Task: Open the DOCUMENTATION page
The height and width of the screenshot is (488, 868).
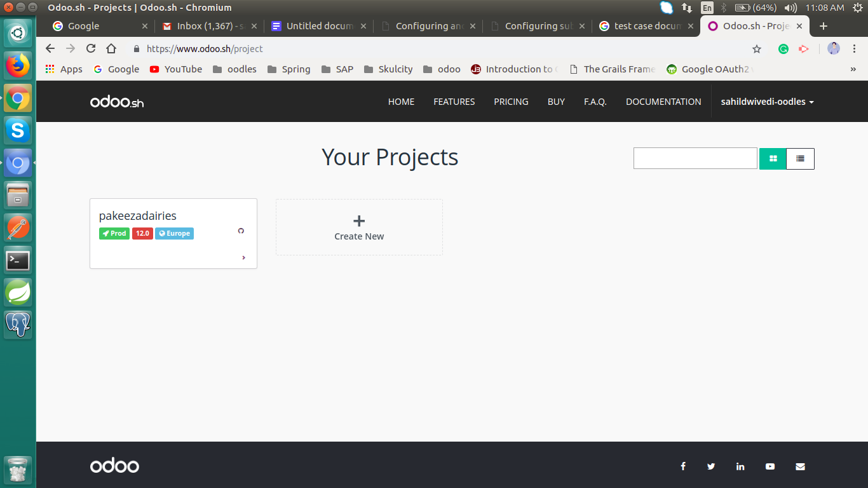Action: pyautogui.click(x=663, y=102)
